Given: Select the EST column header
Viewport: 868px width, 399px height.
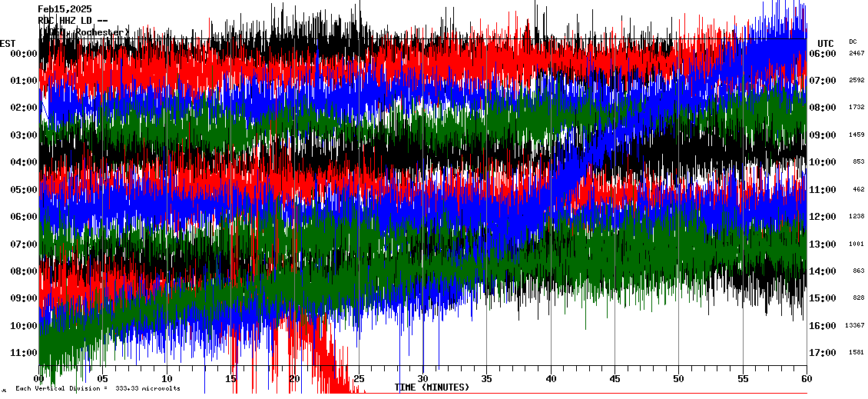Looking at the screenshot, I should coord(8,43).
